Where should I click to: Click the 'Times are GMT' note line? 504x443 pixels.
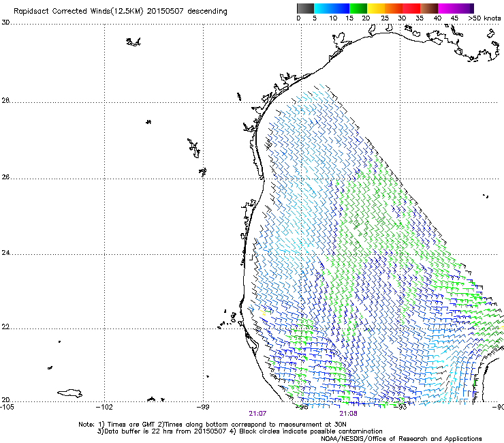pos(212,425)
